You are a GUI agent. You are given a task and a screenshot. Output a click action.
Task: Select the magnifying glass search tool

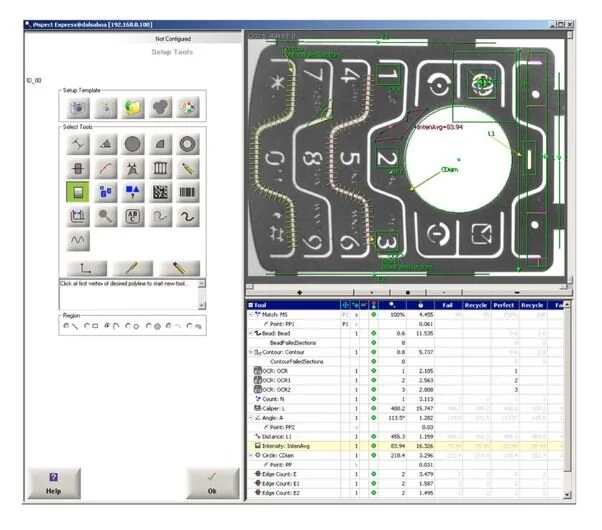106,216
